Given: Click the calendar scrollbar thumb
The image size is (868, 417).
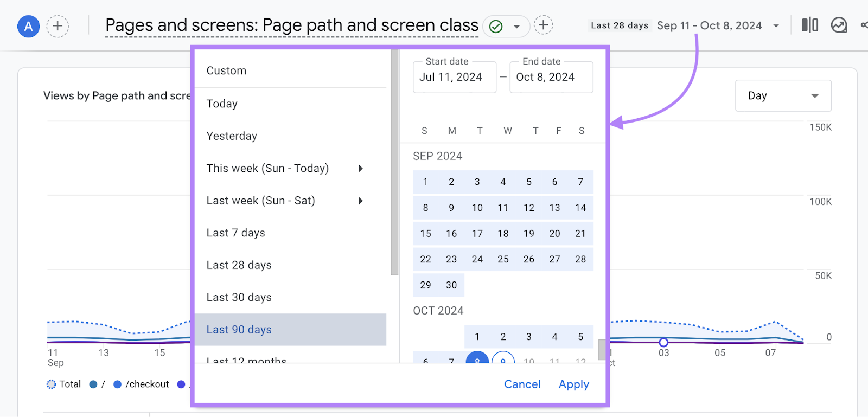Looking at the screenshot, I should point(602,350).
